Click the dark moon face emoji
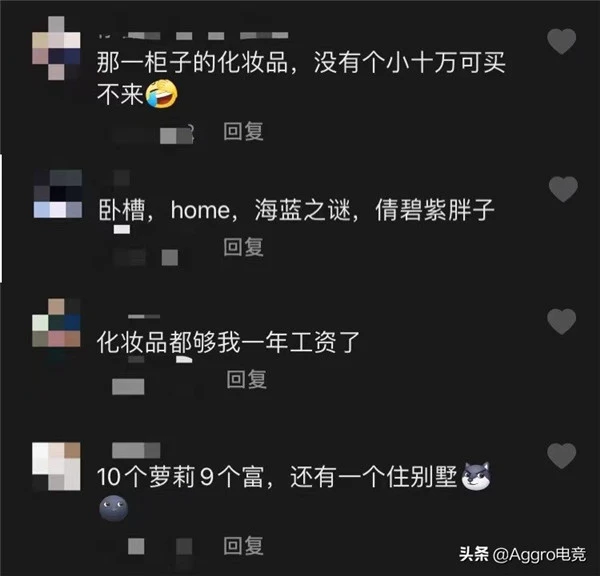The width and height of the screenshot is (600, 576). (114, 508)
